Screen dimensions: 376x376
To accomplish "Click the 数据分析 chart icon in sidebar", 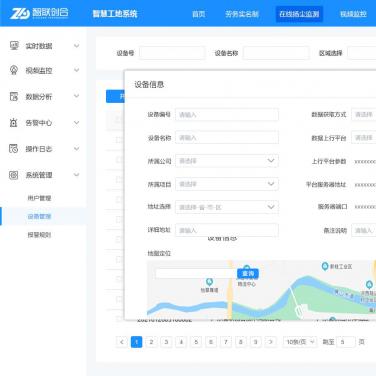I will (14, 96).
